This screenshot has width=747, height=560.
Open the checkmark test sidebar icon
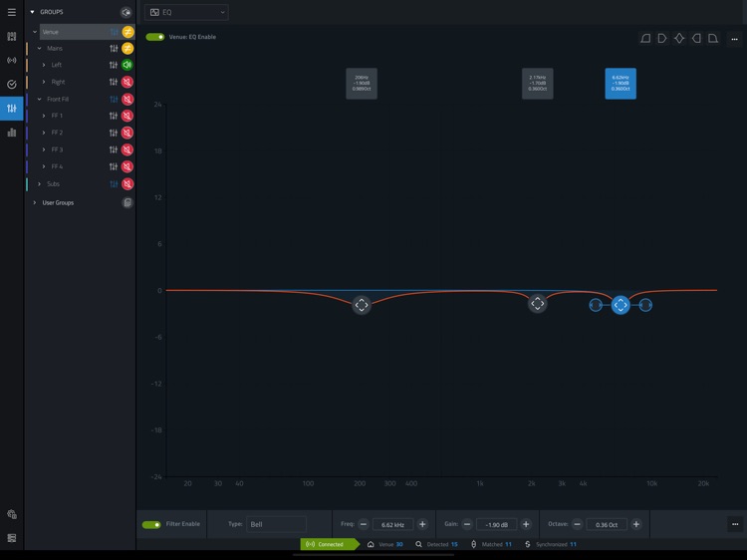pyautogui.click(x=11, y=85)
